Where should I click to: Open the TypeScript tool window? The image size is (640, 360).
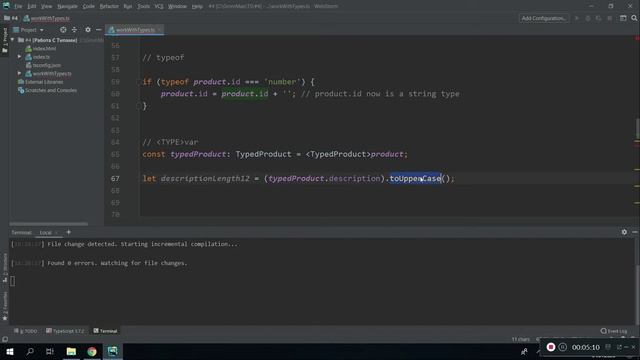click(65, 331)
